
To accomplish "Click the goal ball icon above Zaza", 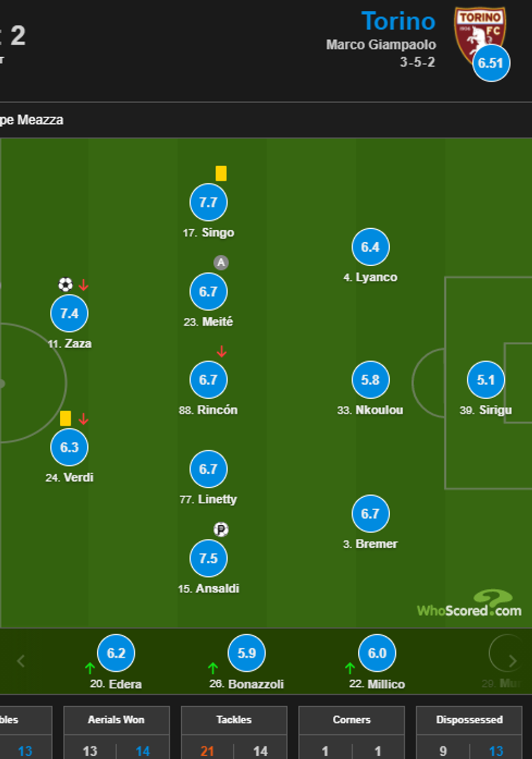I will click(x=65, y=285).
